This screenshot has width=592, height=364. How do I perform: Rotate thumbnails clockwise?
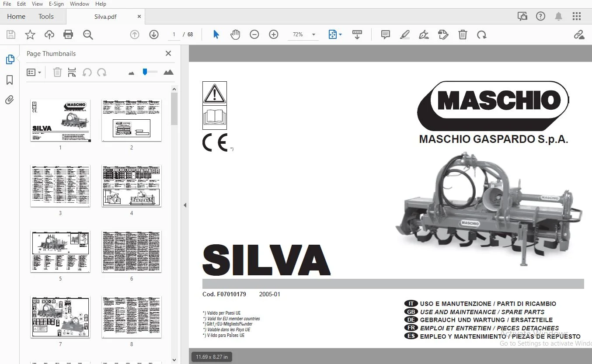tap(102, 72)
